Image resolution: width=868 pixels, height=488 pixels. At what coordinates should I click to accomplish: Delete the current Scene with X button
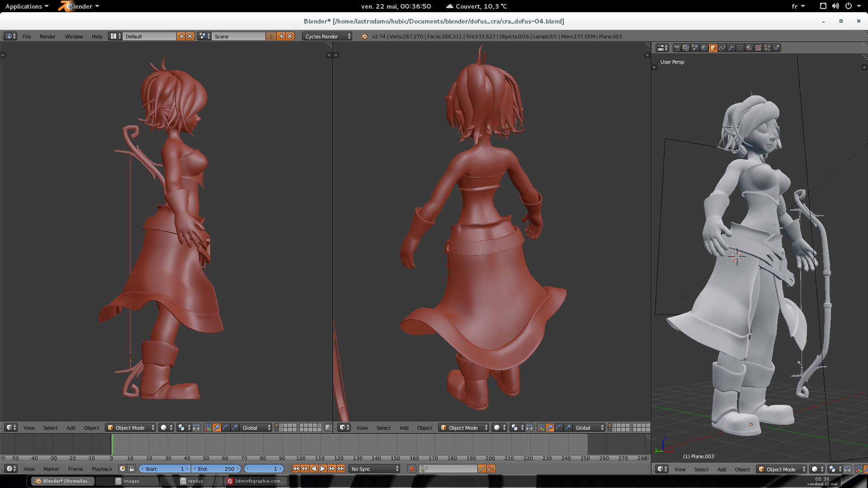point(290,37)
